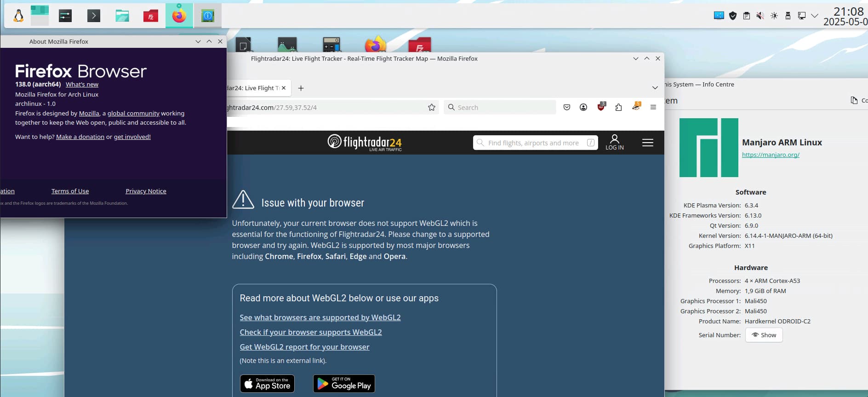Image resolution: width=868 pixels, height=397 pixels.
Task: Open the uBlock Origin extension icon
Action: pos(601,107)
